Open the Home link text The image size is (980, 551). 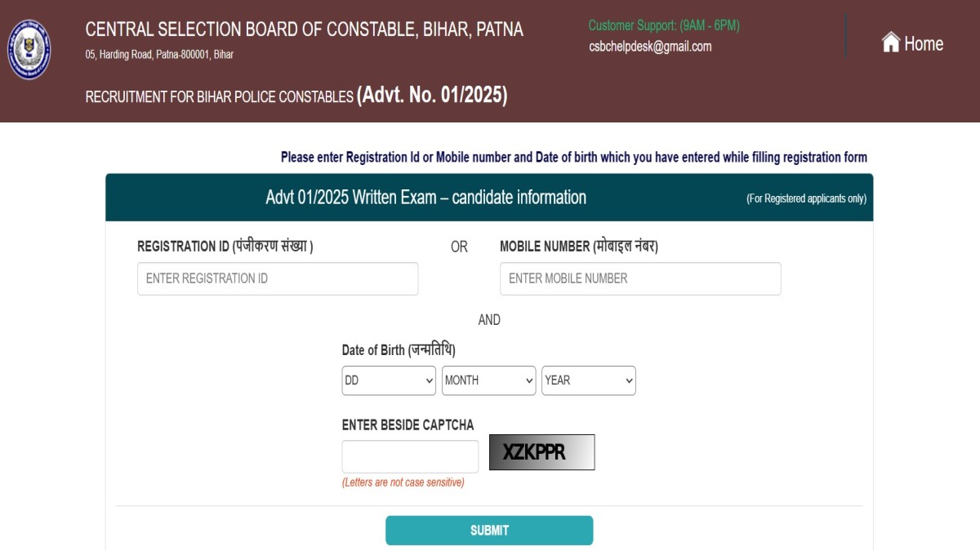[x=923, y=44]
